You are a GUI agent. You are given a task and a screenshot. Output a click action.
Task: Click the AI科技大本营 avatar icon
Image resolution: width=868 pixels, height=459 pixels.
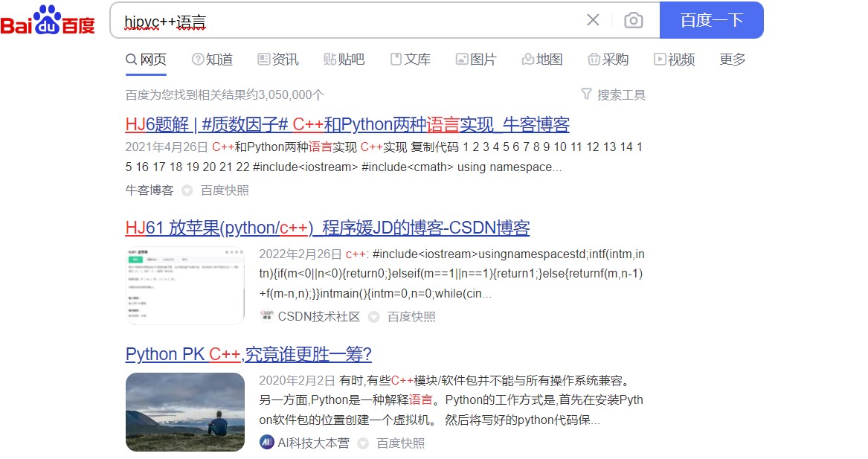(x=267, y=443)
